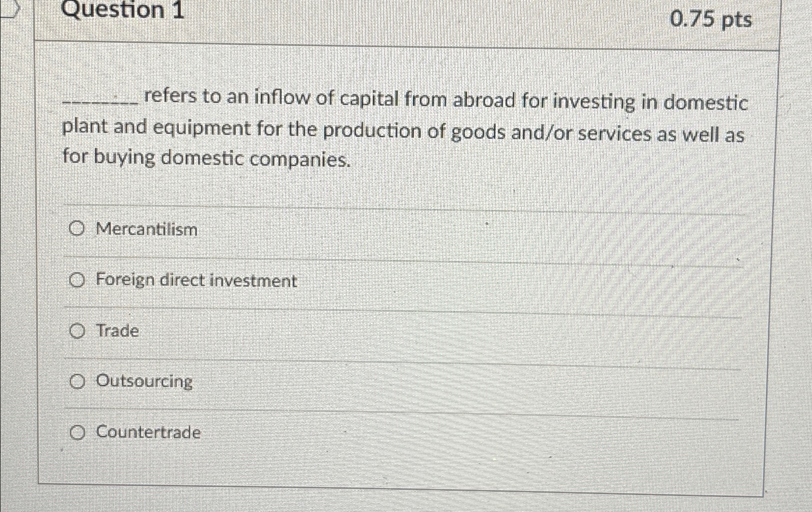The width and height of the screenshot is (812, 512).
Task: Select the Countertrade radio button
Action: click(x=77, y=433)
